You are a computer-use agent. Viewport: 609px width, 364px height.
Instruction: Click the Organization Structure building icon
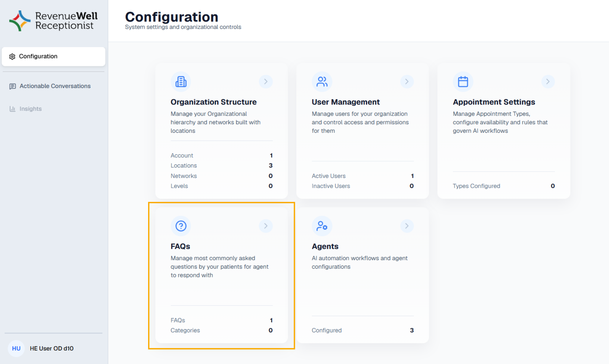point(181,82)
